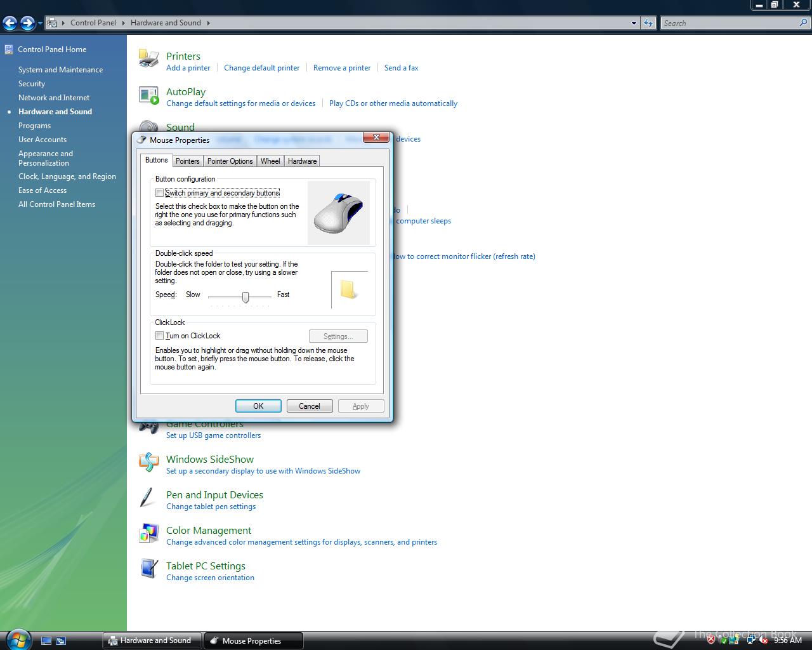This screenshot has height=650, width=812.
Task: Close the Mouse Properties dialog
Action: [376, 137]
